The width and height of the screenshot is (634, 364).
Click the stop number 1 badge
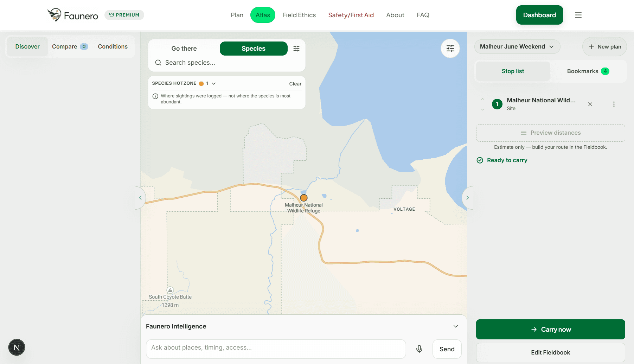pyautogui.click(x=497, y=104)
